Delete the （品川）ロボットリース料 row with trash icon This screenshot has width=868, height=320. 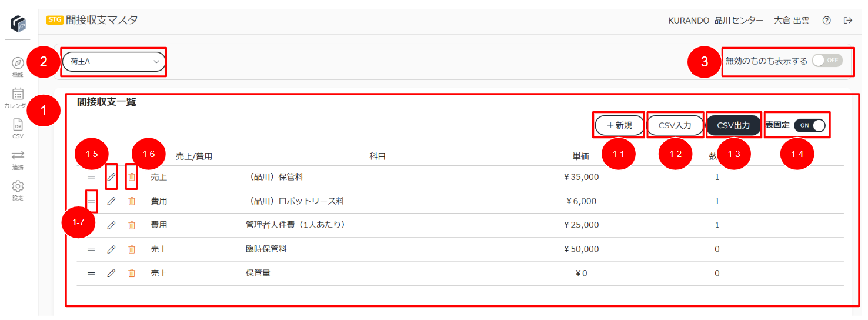pos(132,201)
